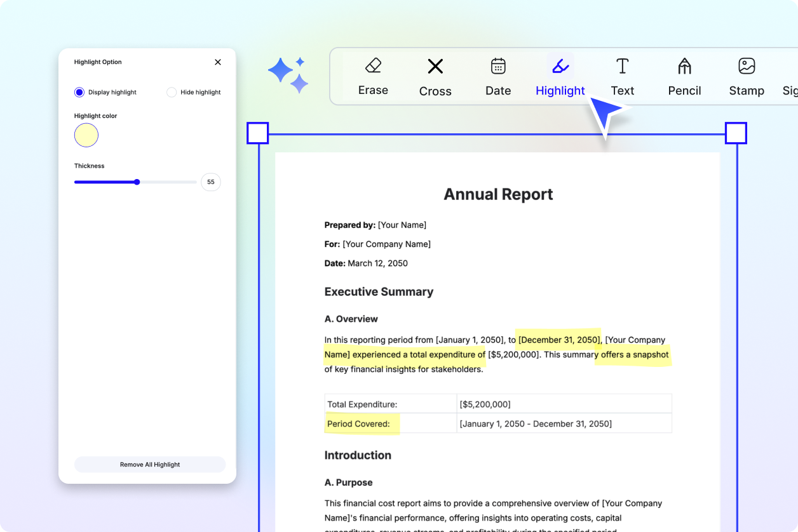Open the Stamp tool
This screenshot has height=532, width=798.
pos(747,75)
